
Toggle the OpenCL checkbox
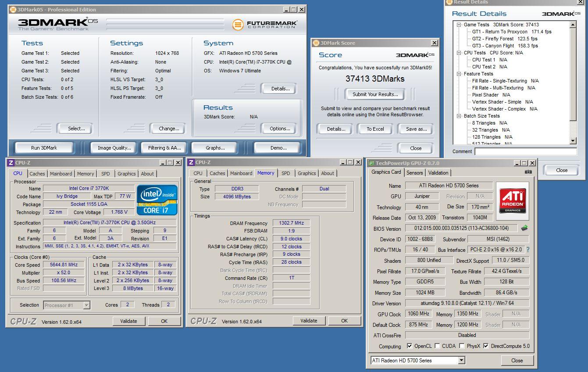tap(410, 346)
